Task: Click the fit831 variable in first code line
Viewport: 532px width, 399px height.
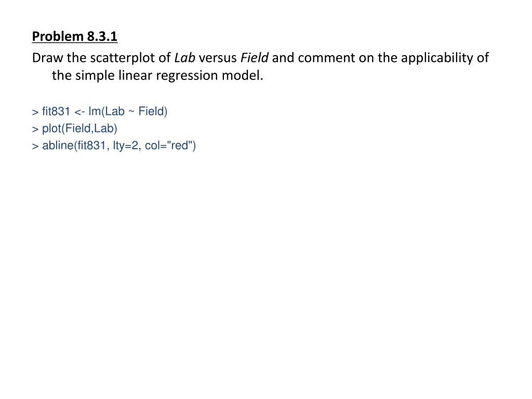Action: coord(56,111)
